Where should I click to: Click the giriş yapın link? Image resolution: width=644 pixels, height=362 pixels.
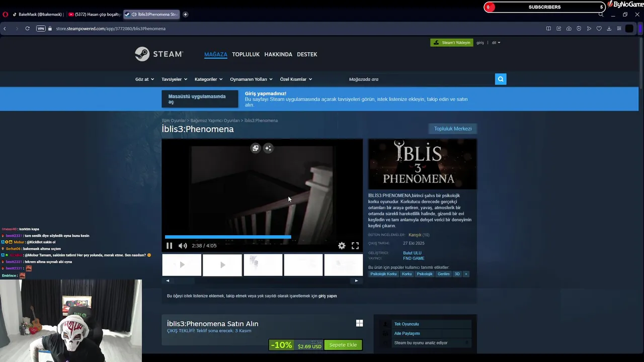(x=328, y=296)
